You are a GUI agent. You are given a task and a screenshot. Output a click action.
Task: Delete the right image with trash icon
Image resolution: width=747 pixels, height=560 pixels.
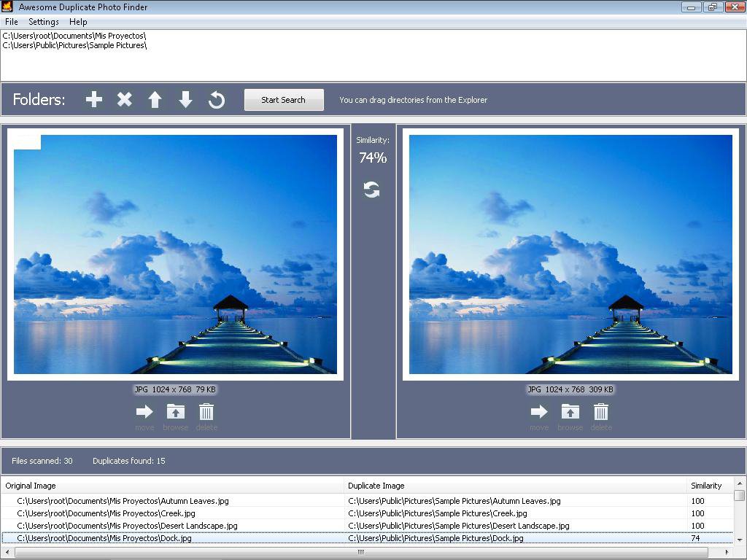601,411
